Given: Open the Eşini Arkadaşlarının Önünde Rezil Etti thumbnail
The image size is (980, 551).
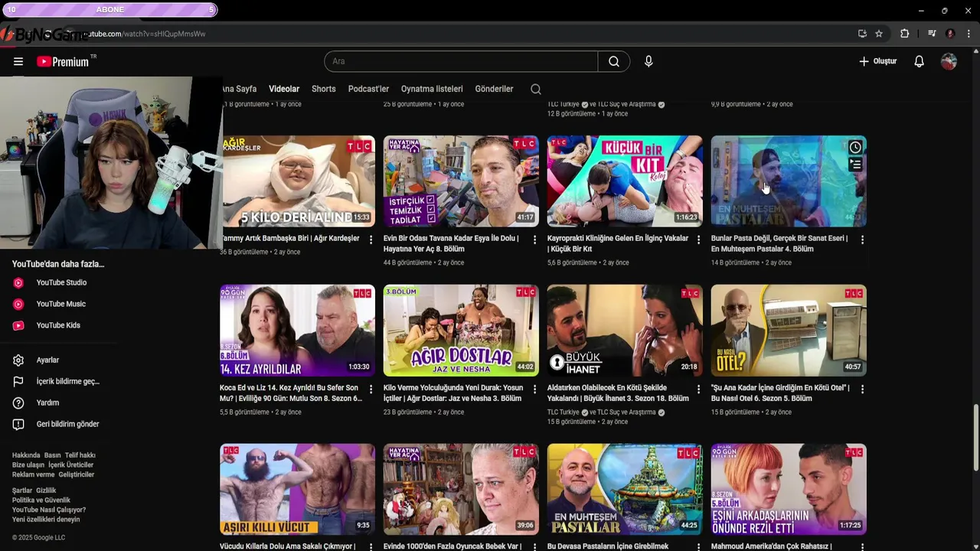Looking at the screenshot, I should click(x=789, y=489).
